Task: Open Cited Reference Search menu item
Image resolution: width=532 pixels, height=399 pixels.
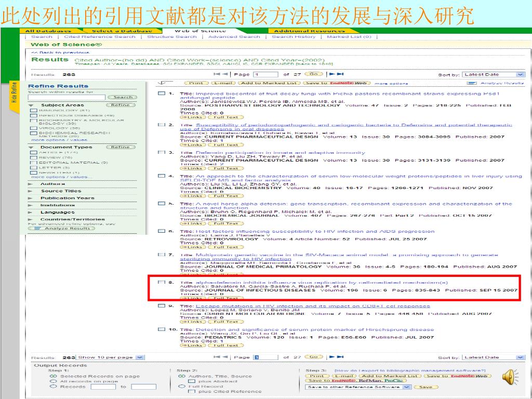Action: tap(100, 37)
